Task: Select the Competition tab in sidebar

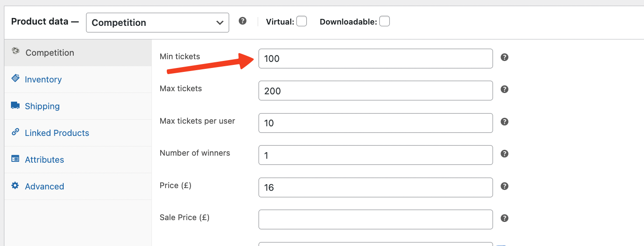Action: click(50, 53)
